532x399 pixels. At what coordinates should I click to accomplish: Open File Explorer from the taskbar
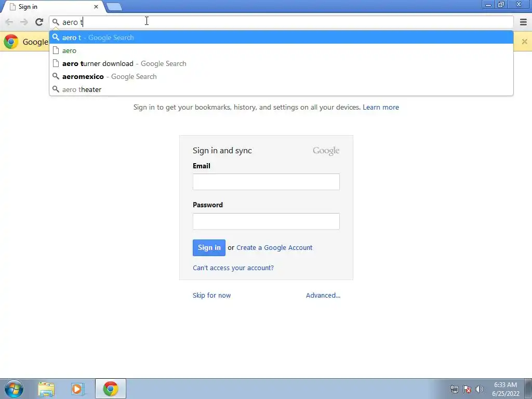[46, 389]
